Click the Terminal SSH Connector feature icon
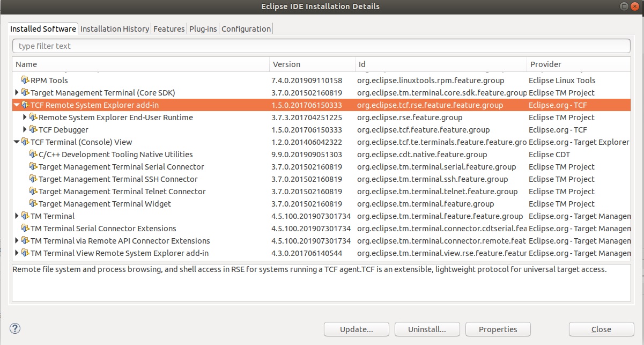The width and height of the screenshot is (644, 345). click(33, 179)
